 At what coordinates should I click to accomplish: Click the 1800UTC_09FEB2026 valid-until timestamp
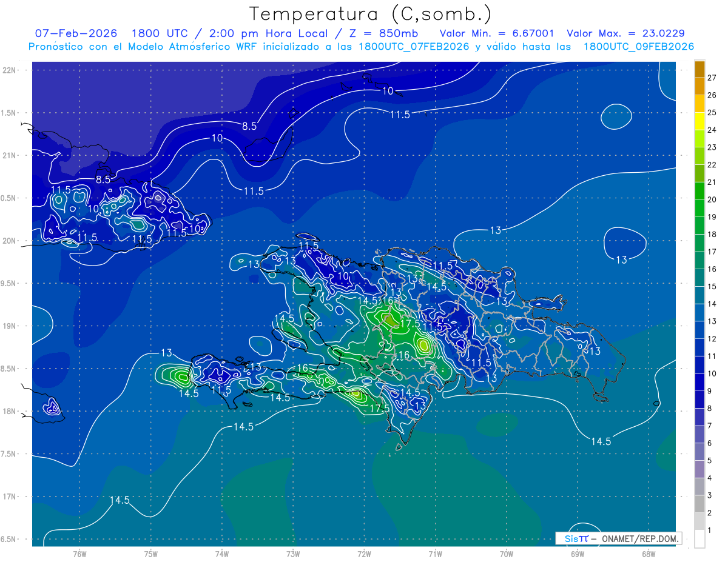[638, 47]
